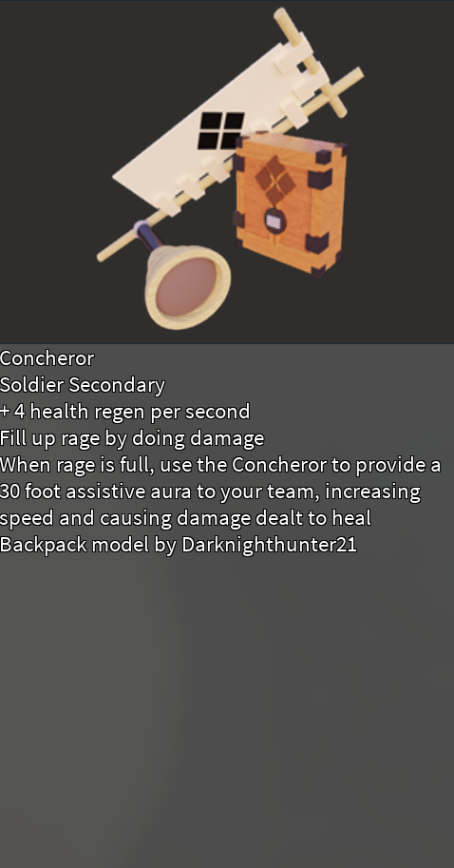Click the +4 health regen per second stat
This screenshot has width=454, height=868.
(x=125, y=412)
